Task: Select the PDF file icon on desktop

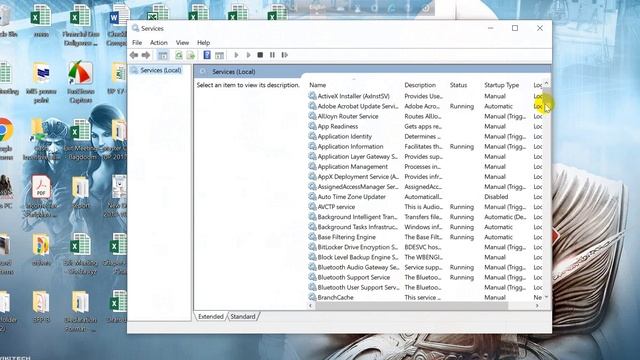Action: [x=41, y=187]
